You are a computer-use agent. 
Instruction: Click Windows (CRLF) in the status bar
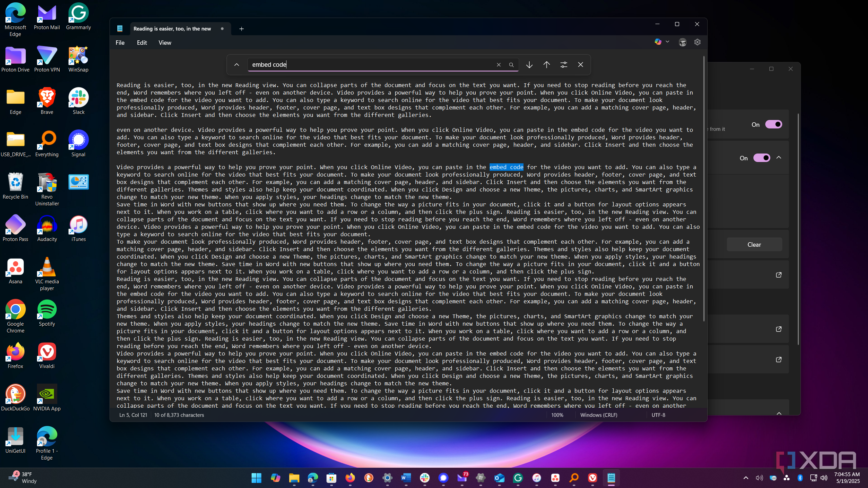(599, 415)
